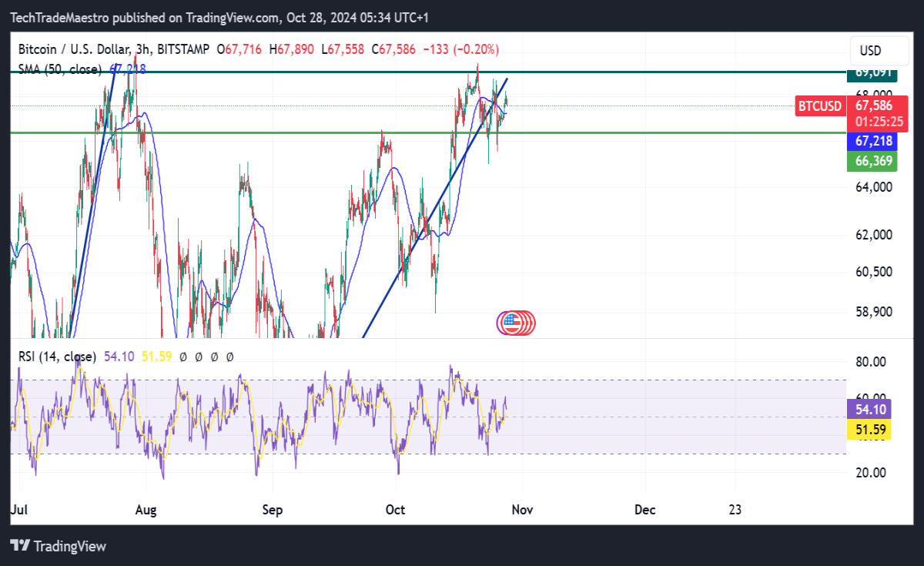The height and width of the screenshot is (566, 924).
Task: Click the Aug label on time axis
Action: click(x=145, y=510)
